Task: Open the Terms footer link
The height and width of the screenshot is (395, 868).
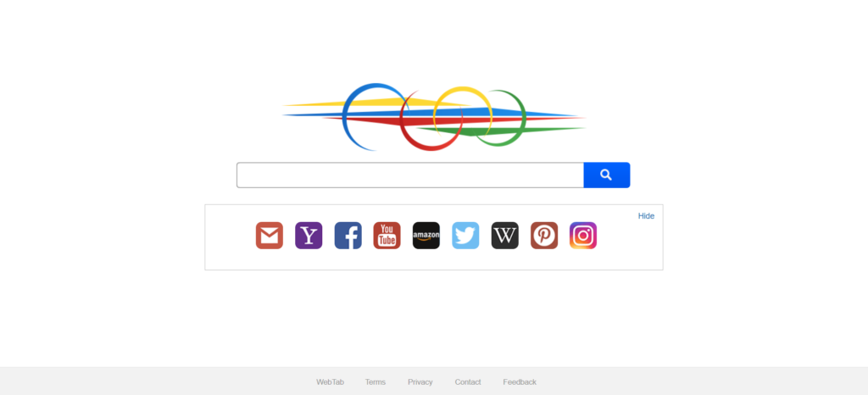Action: pyautogui.click(x=376, y=381)
